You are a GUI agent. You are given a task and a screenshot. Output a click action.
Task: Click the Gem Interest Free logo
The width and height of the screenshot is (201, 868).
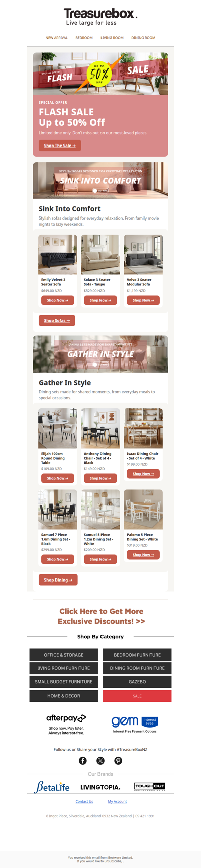click(x=135, y=724)
